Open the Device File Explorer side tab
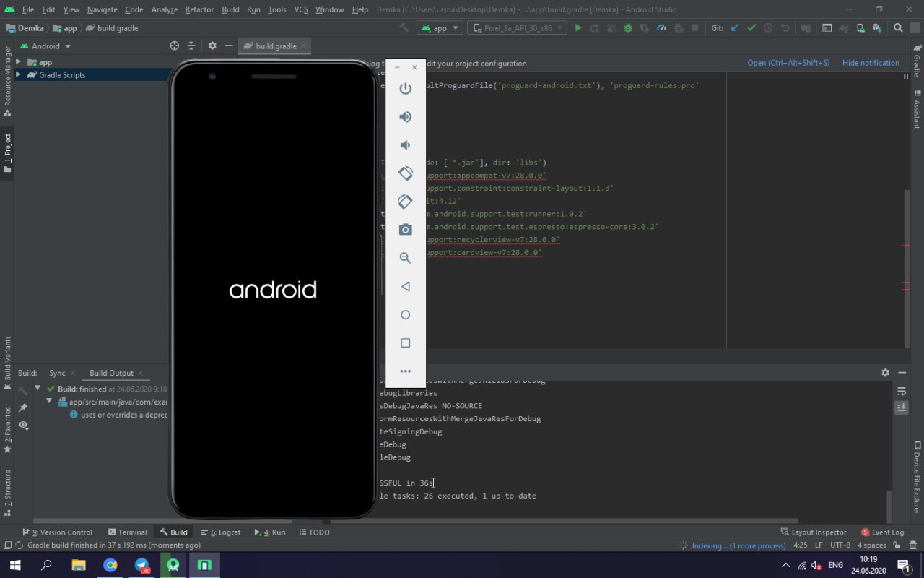The height and width of the screenshot is (578, 924). pyautogui.click(x=917, y=478)
